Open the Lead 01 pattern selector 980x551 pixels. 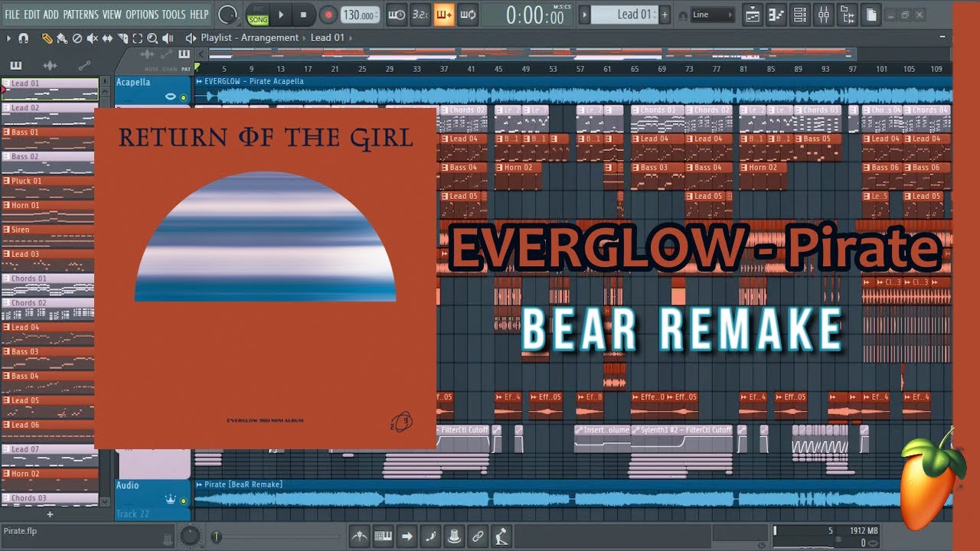click(625, 15)
